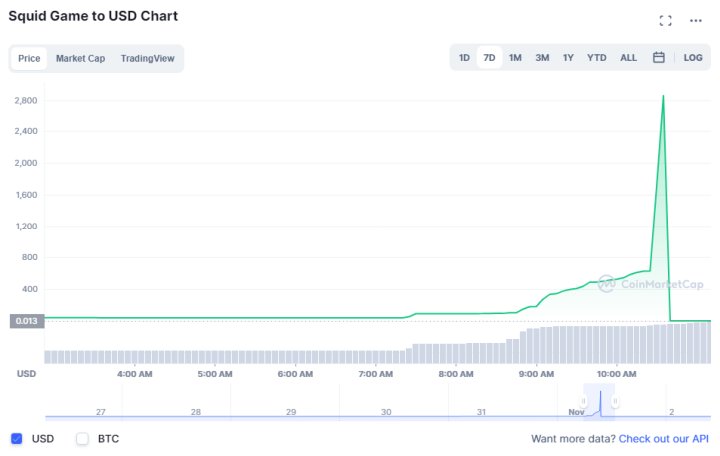The width and height of the screenshot is (720, 456).
Task: Select the 1M time range
Action: point(515,58)
